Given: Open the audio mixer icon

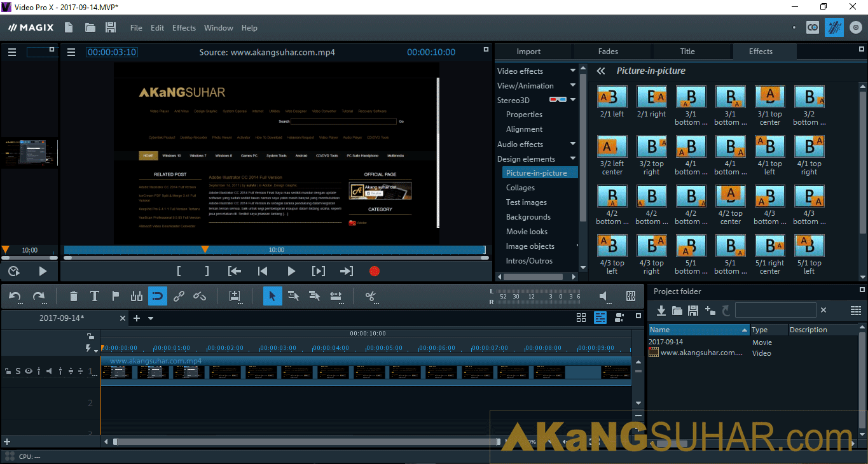Looking at the screenshot, I should click(631, 296).
